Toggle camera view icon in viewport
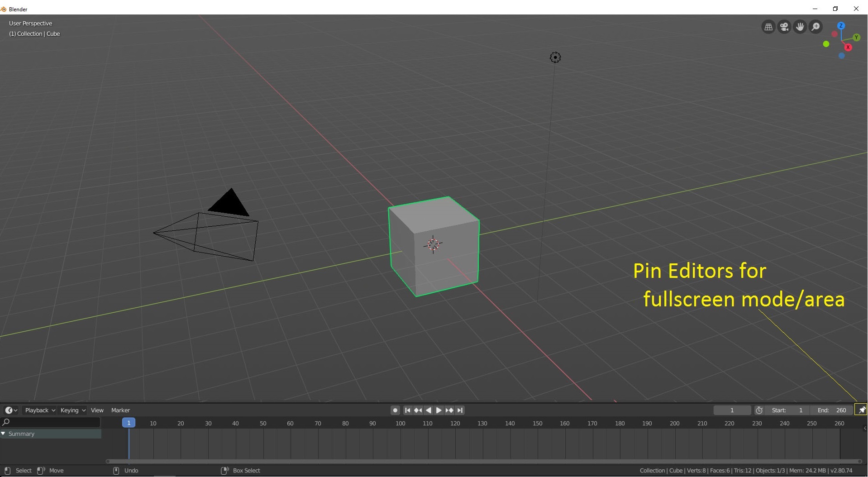Viewport: 868px width, 477px height. coord(784,27)
